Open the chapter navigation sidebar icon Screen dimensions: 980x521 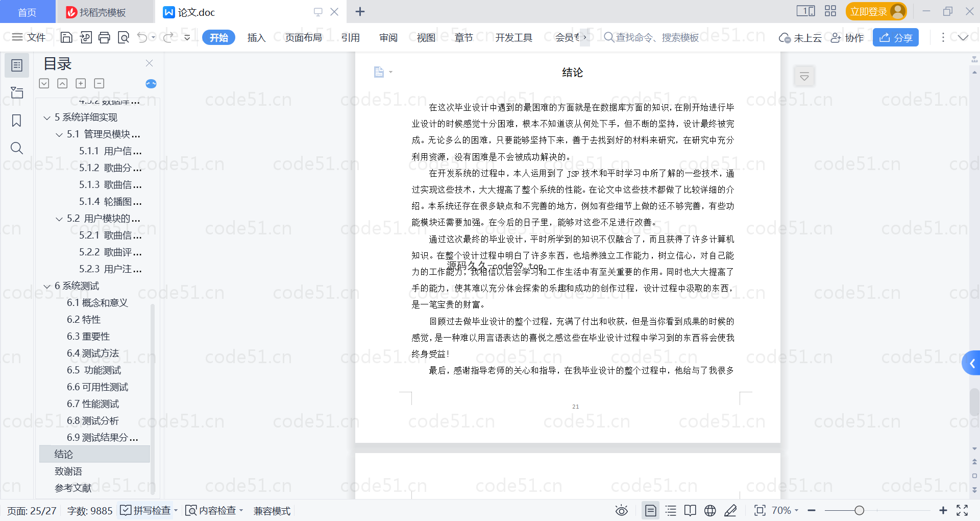[x=17, y=92]
